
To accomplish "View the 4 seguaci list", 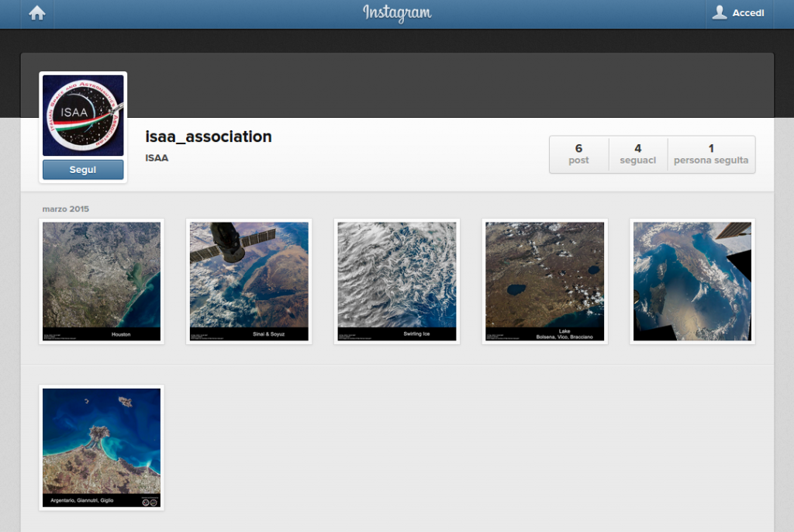I will 637,154.
